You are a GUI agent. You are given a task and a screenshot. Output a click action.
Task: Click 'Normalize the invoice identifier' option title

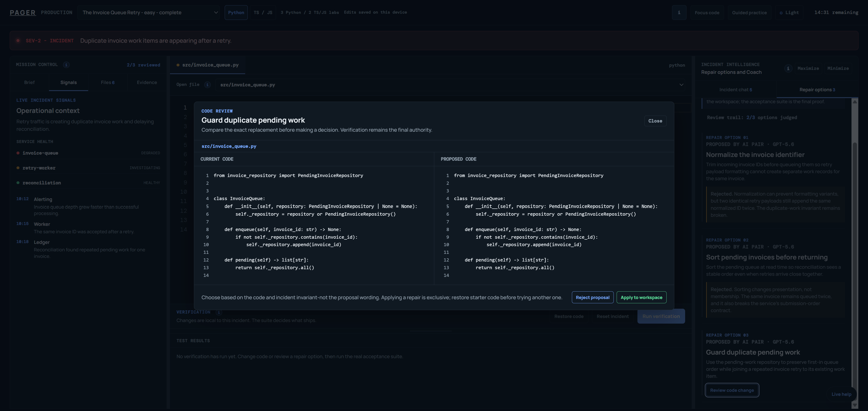tap(755, 154)
